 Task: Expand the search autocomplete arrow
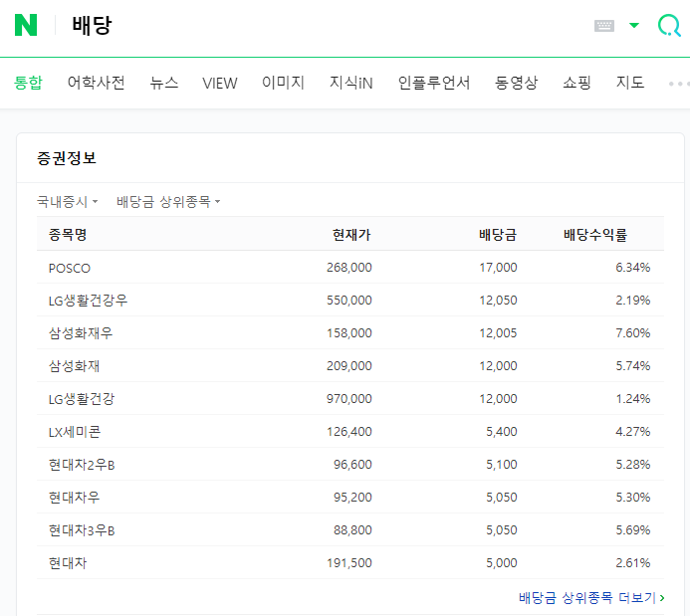[x=633, y=26]
